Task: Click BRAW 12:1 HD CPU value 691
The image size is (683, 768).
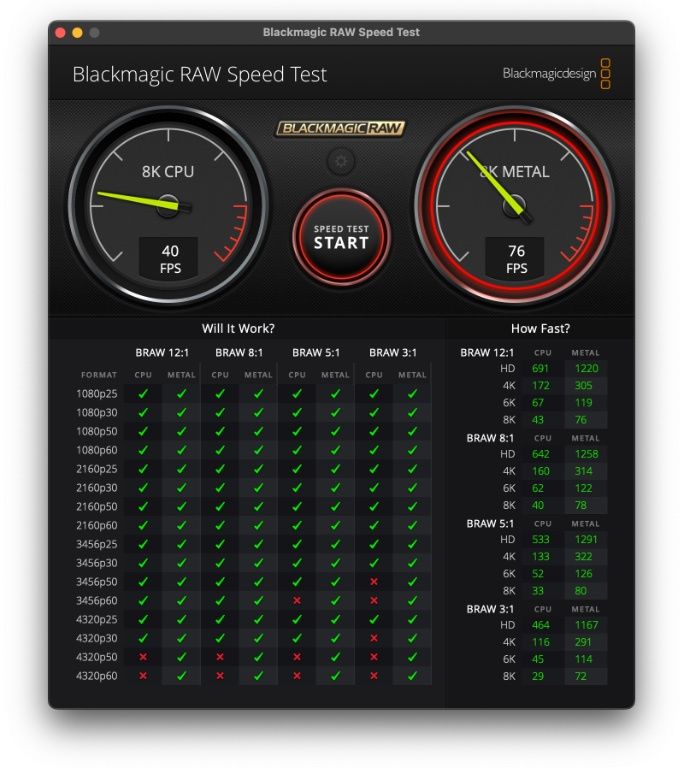Action: (540, 368)
